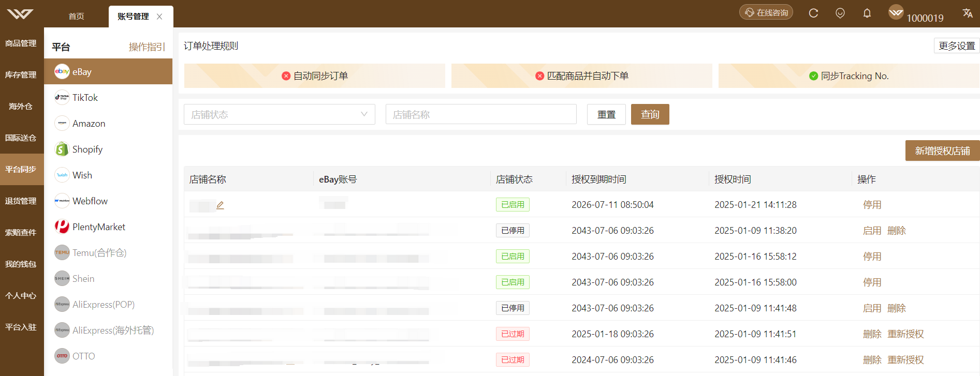
Task: Click 启用 for row authorized 2025-01-09 11:41:48
Action: [872, 308]
